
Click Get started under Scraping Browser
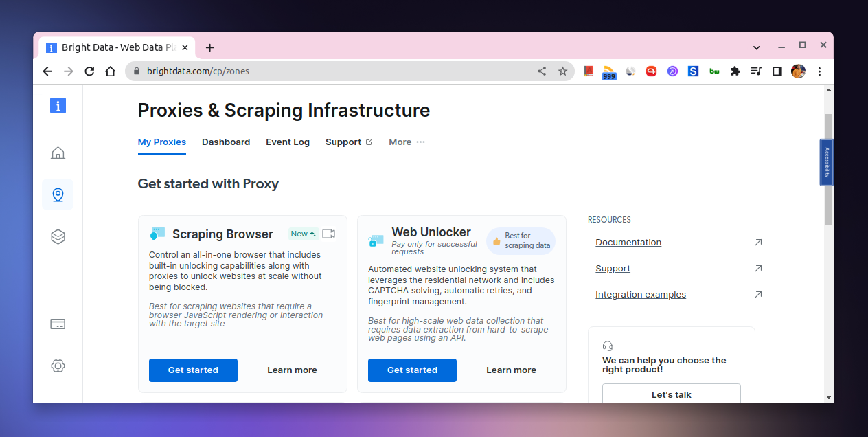193,370
